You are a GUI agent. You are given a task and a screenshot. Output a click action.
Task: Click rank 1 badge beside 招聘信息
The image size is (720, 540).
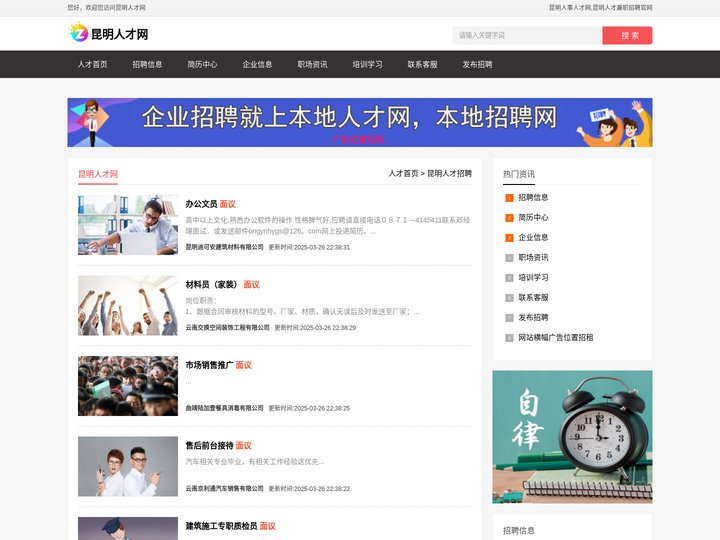coord(509,198)
